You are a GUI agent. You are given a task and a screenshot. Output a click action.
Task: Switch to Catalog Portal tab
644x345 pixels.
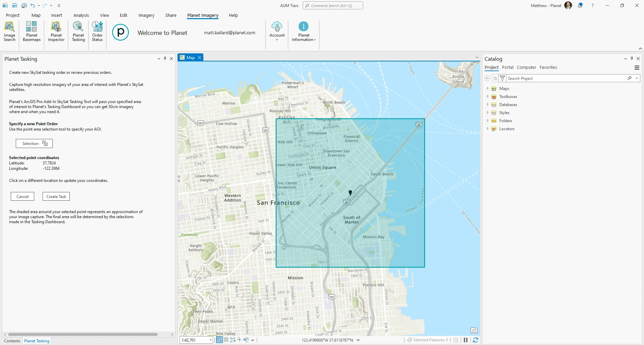pos(508,67)
